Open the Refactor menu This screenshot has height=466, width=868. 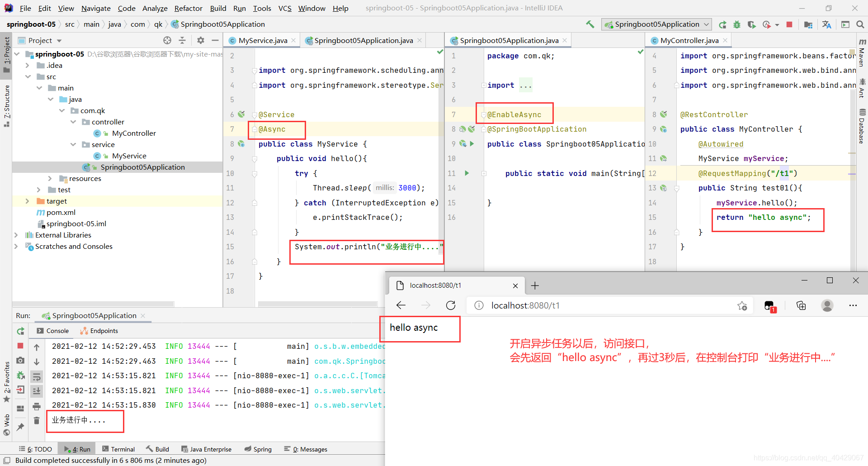tap(188, 8)
